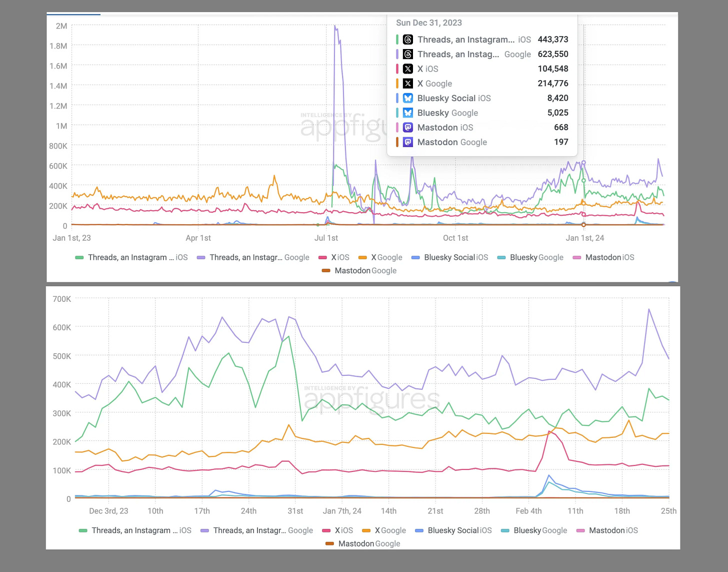This screenshot has height=572, width=728.
Task: Click the tooltip value 197
Action: click(x=561, y=142)
